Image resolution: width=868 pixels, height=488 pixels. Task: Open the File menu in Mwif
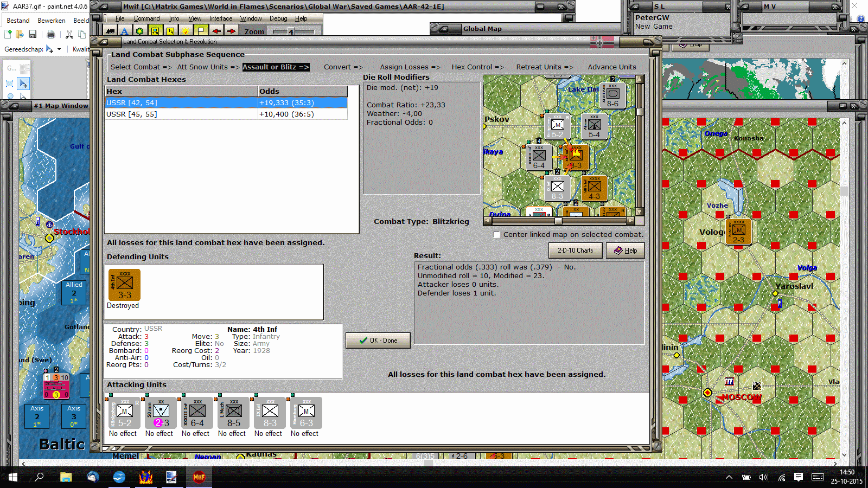click(x=120, y=18)
